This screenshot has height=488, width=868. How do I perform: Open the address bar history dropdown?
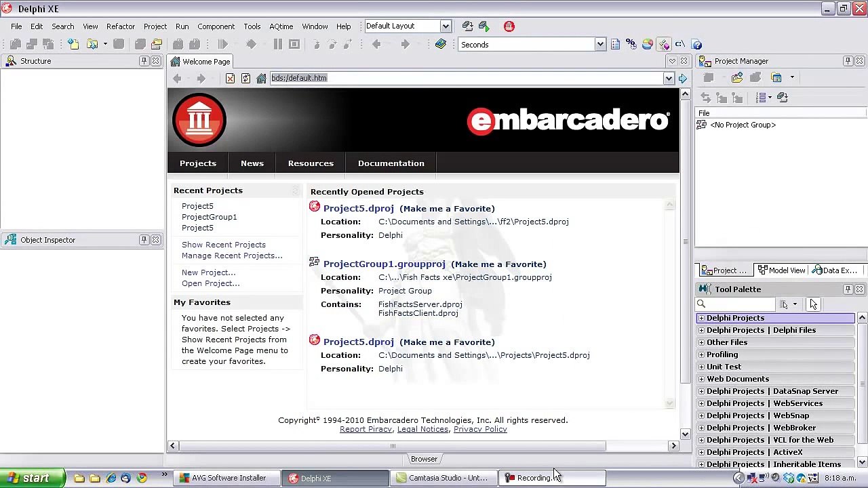click(669, 78)
